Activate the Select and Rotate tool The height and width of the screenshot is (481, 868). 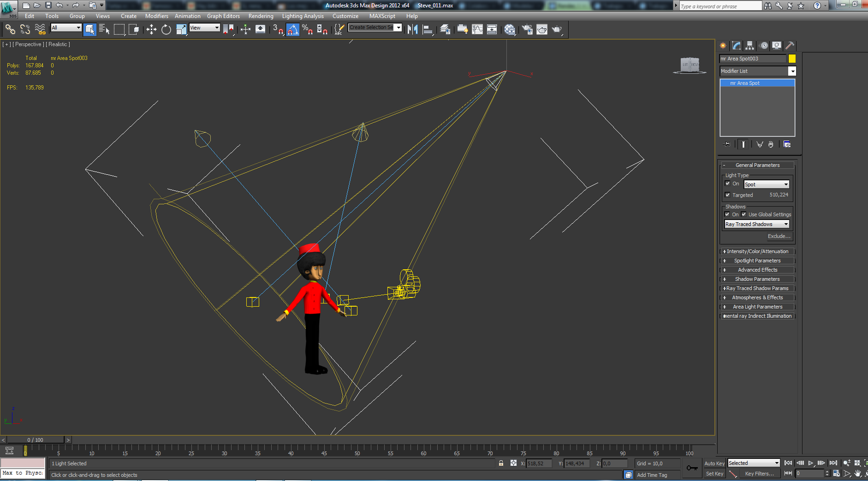tap(166, 30)
